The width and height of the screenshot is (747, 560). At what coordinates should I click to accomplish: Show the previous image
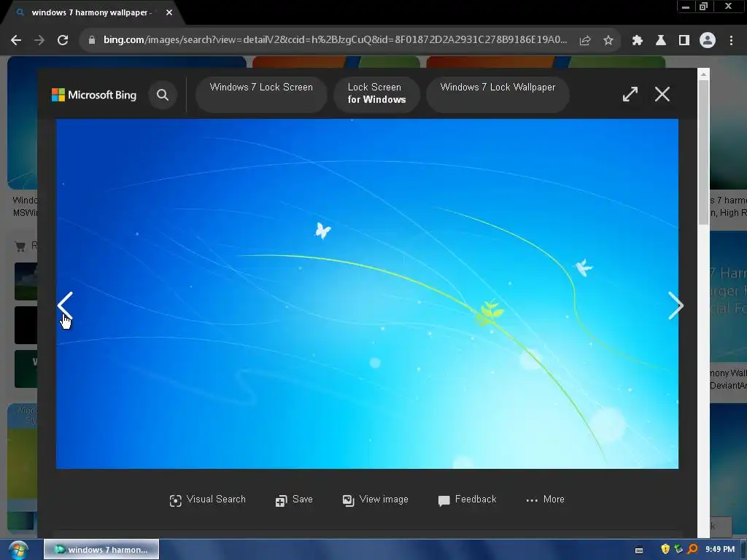coord(65,306)
